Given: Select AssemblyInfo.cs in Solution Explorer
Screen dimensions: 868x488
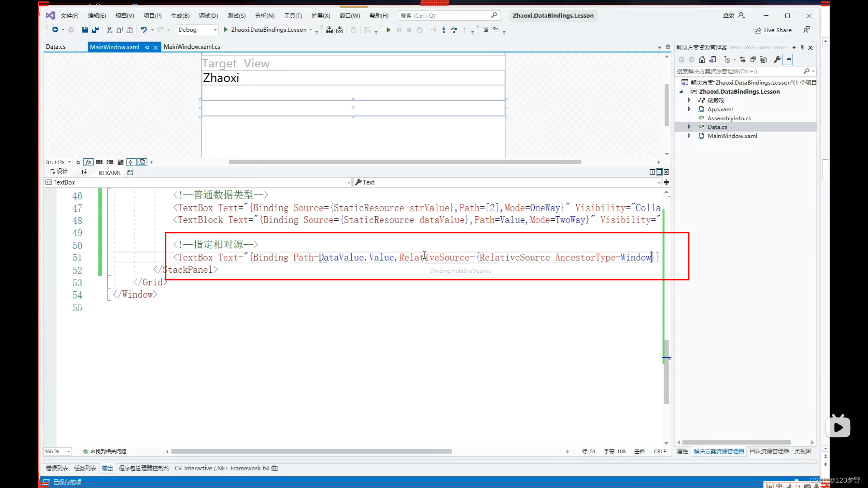Looking at the screenshot, I should coord(729,118).
